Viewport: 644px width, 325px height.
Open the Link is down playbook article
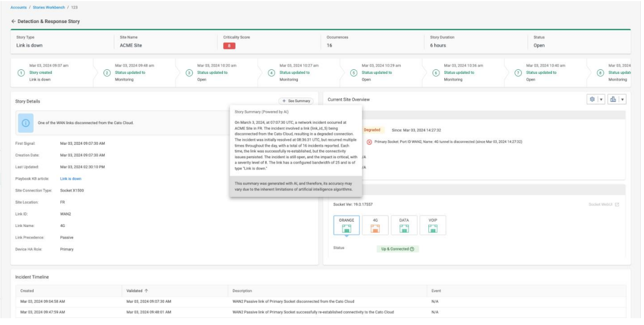click(x=71, y=179)
